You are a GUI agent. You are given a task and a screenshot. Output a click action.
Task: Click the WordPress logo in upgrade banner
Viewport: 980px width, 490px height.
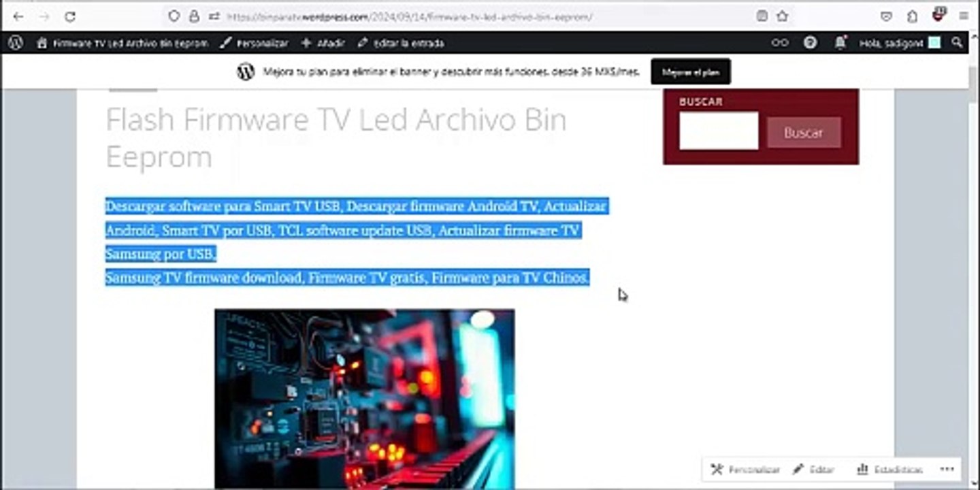coord(246,71)
